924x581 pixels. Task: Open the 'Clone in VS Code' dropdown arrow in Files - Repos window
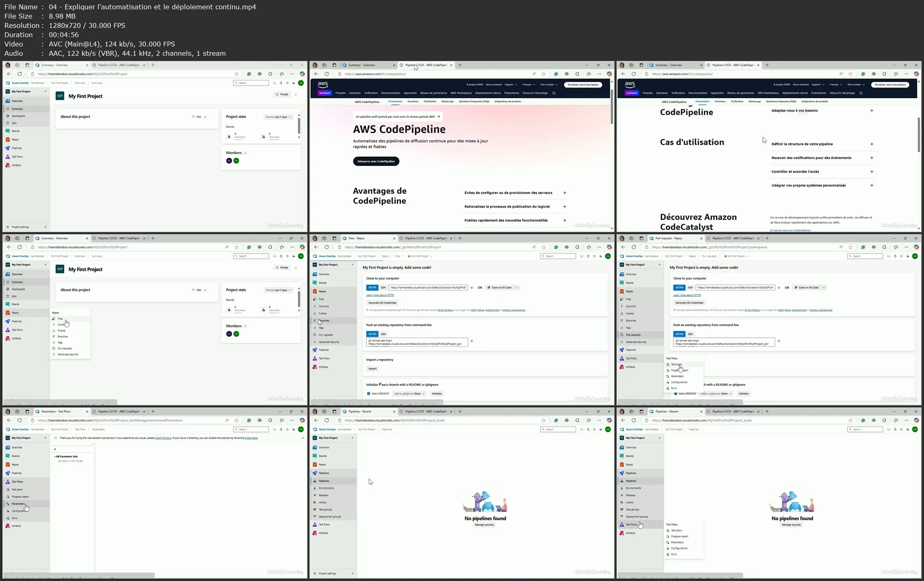(517, 287)
